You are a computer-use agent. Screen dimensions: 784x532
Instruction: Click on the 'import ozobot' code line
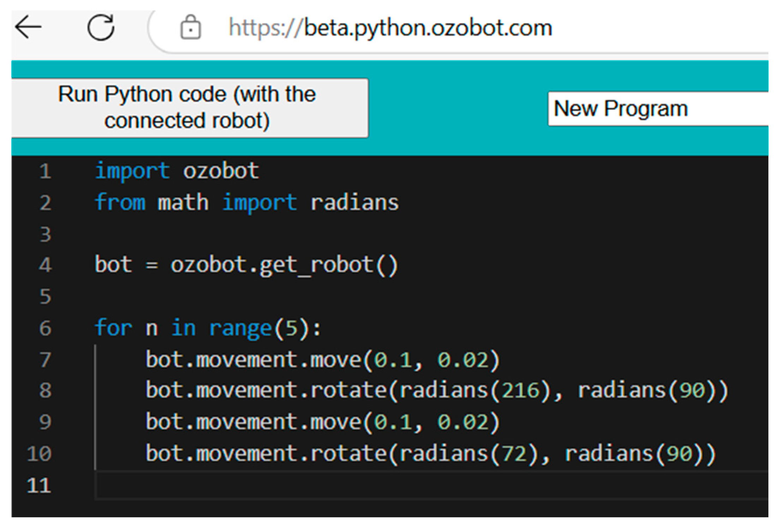(176, 172)
